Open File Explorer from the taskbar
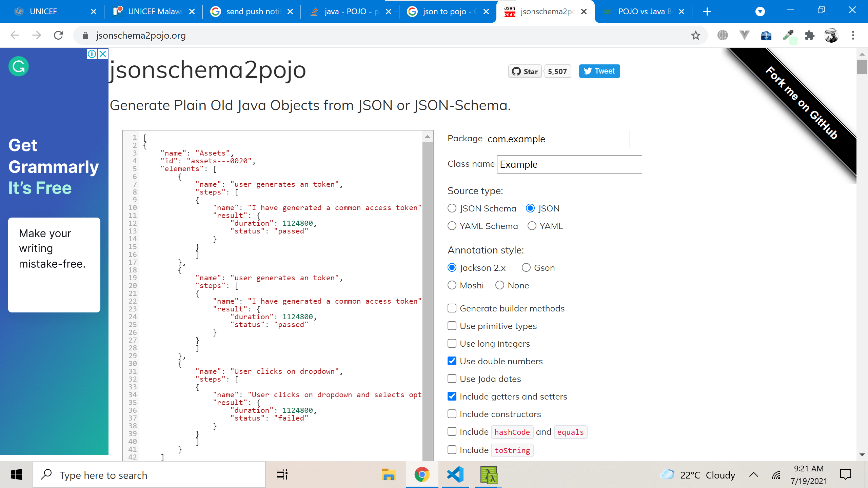This screenshot has height=488, width=868. [389, 474]
